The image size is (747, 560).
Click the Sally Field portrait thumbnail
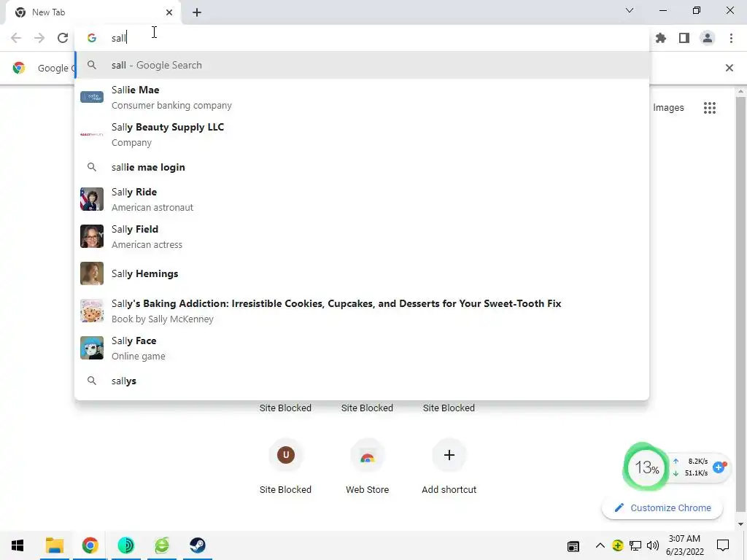92,236
